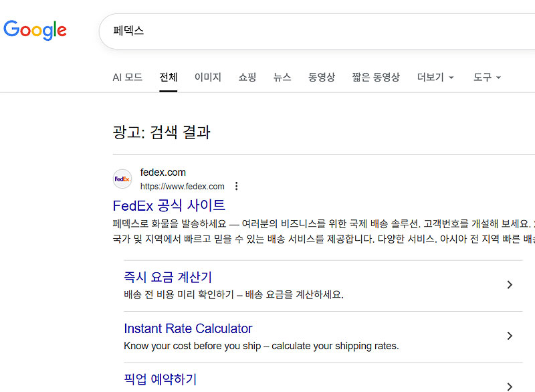
Task: Open the FedEx 공식 사이트 link
Action: click(x=169, y=206)
